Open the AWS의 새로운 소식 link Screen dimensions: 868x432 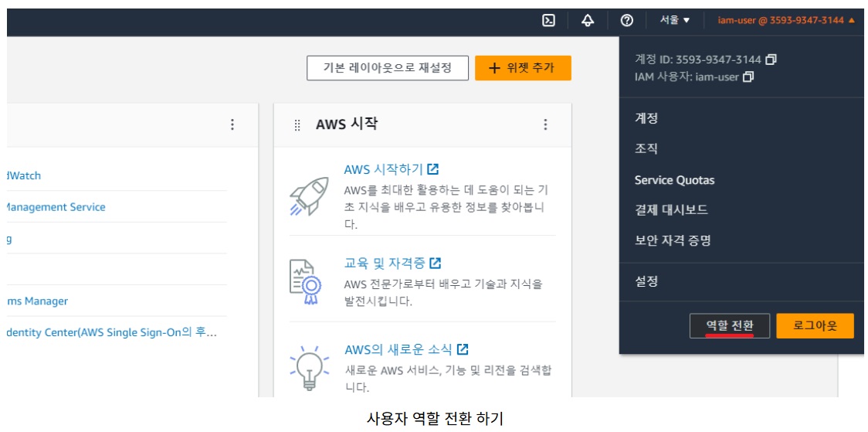406,350
